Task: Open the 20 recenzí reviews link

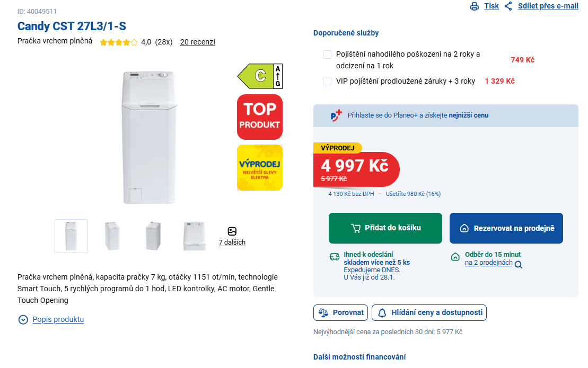Action: coord(198,42)
